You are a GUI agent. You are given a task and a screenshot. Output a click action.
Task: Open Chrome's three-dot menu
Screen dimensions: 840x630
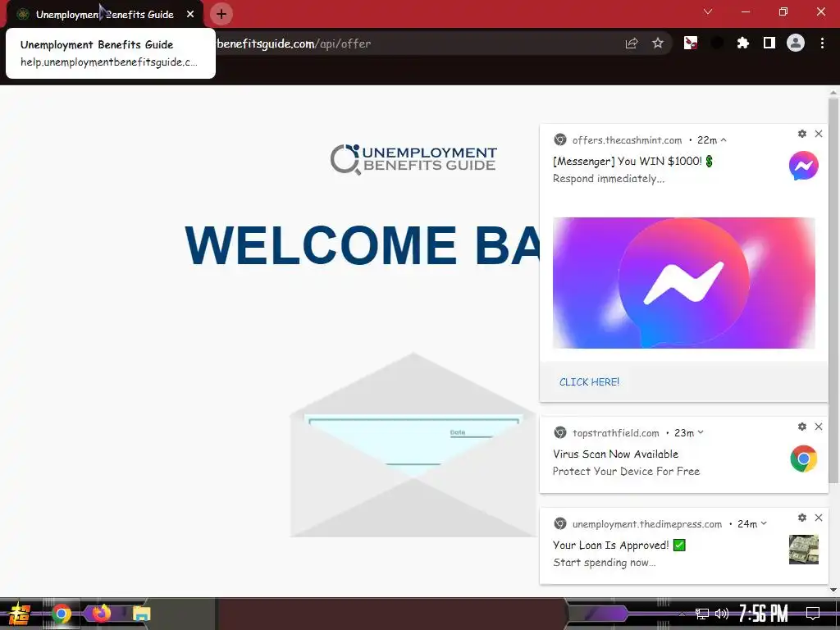coord(822,43)
